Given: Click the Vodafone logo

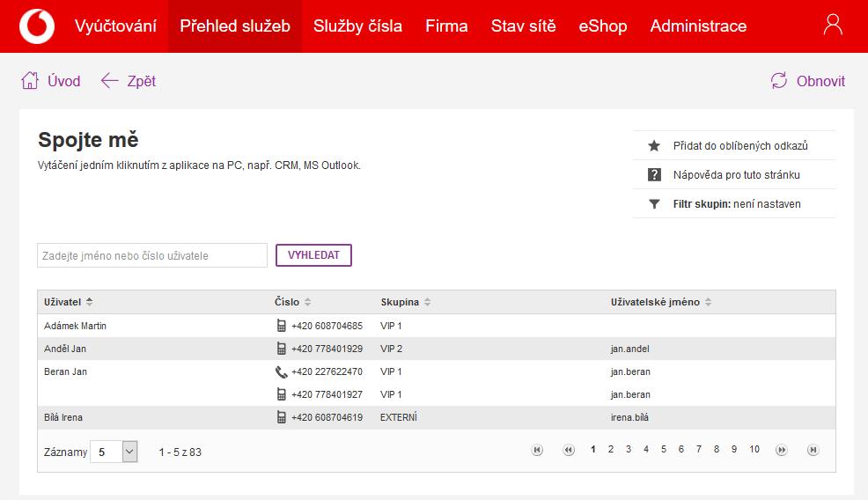Looking at the screenshot, I should (x=37, y=26).
